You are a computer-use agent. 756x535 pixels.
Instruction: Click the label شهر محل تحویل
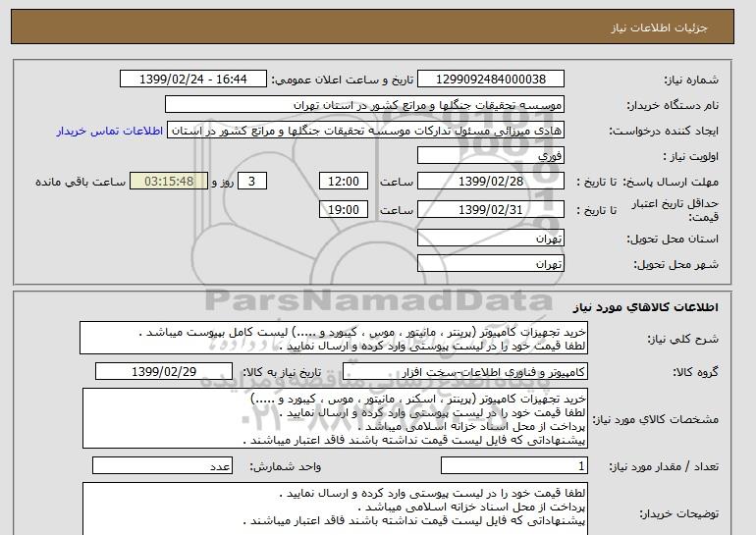click(675, 265)
